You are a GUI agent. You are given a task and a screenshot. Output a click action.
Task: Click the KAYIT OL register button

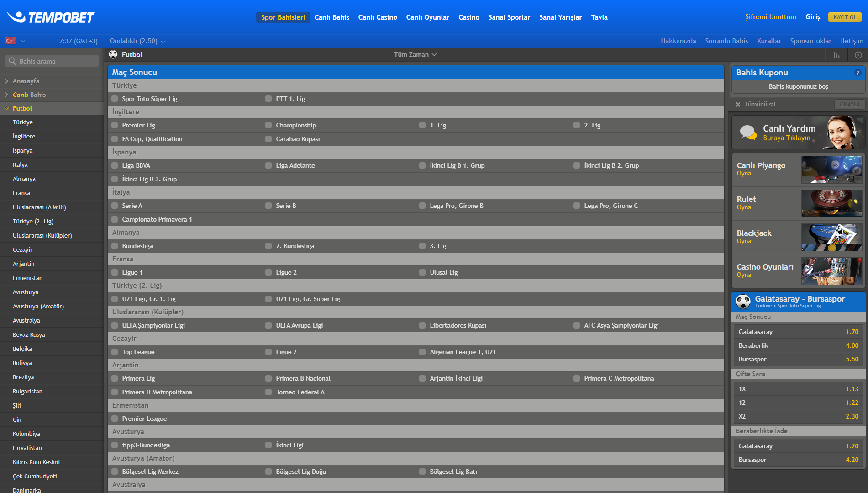click(x=844, y=17)
